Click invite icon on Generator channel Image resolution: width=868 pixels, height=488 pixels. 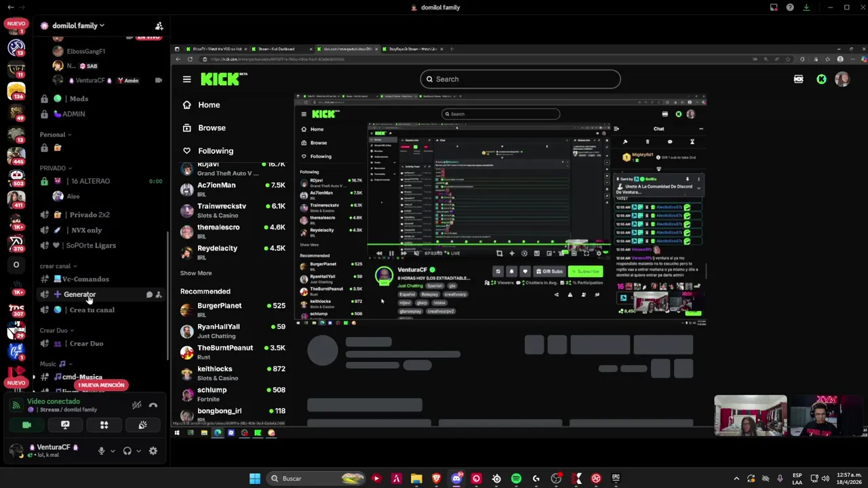[x=159, y=295]
